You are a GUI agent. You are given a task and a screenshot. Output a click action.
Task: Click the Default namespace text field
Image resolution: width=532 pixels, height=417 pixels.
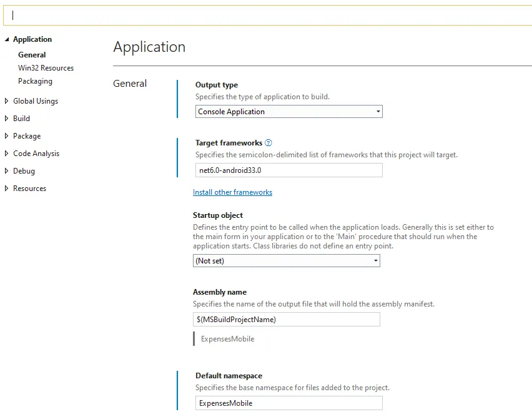[x=288, y=403]
